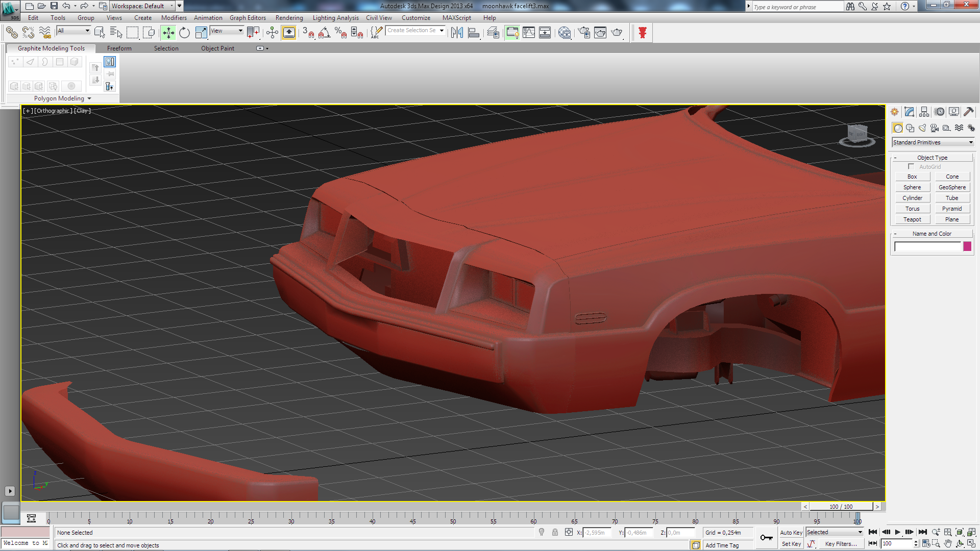Open the MAXScript menu
The width and height of the screenshot is (980, 551).
coord(457,18)
